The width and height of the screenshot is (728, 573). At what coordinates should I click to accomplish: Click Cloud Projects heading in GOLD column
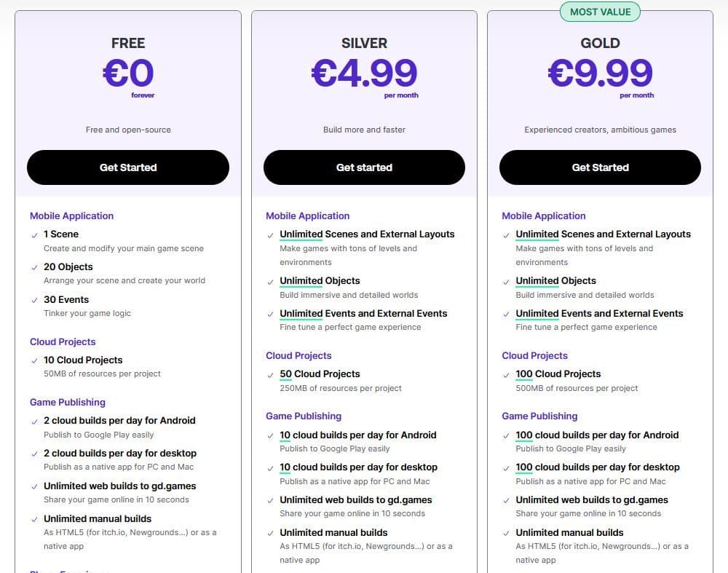coord(534,355)
